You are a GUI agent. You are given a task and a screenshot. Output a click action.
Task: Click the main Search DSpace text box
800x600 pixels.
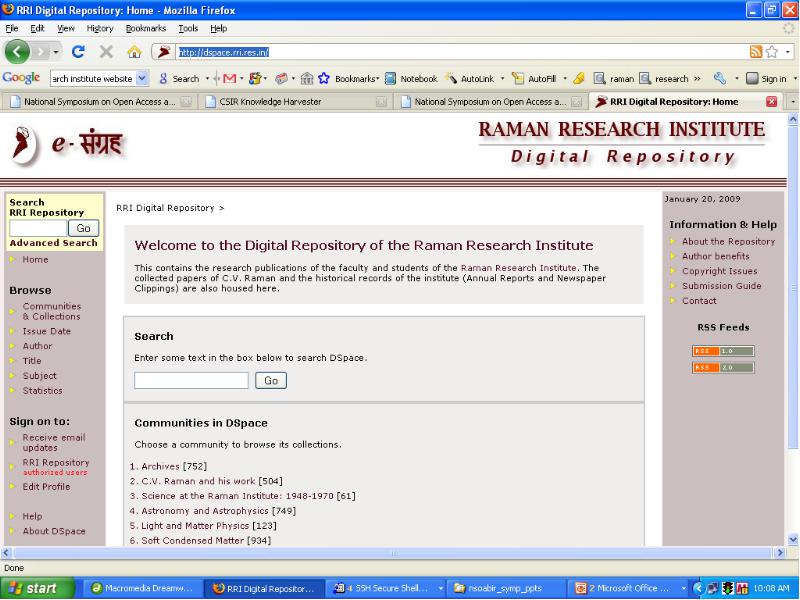pyautogui.click(x=191, y=381)
